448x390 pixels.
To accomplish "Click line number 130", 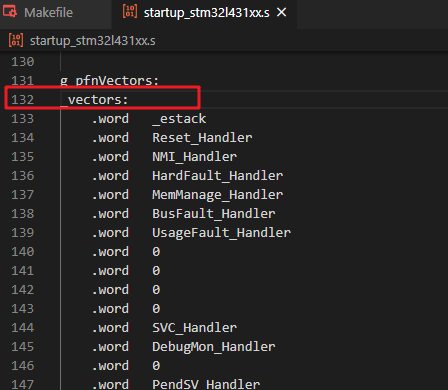I will click(x=23, y=62).
